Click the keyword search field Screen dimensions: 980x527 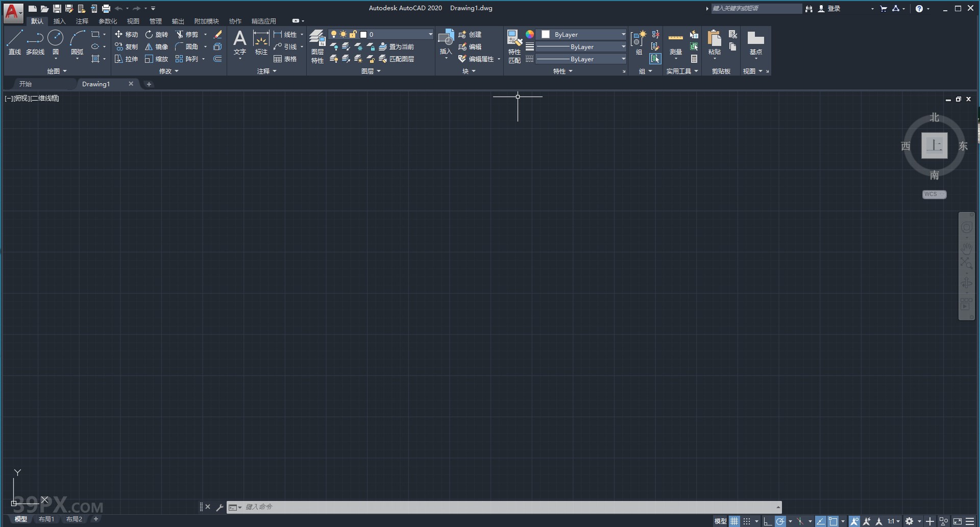coord(756,8)
